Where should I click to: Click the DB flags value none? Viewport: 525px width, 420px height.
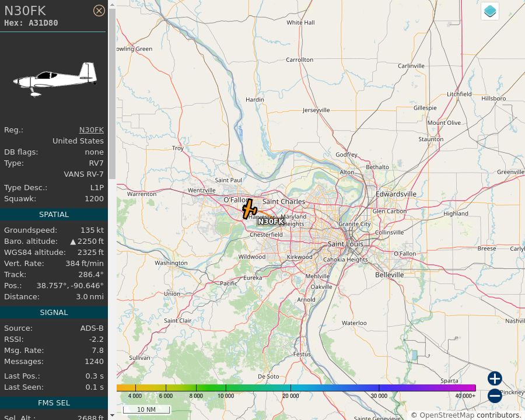tap(94, 152)
